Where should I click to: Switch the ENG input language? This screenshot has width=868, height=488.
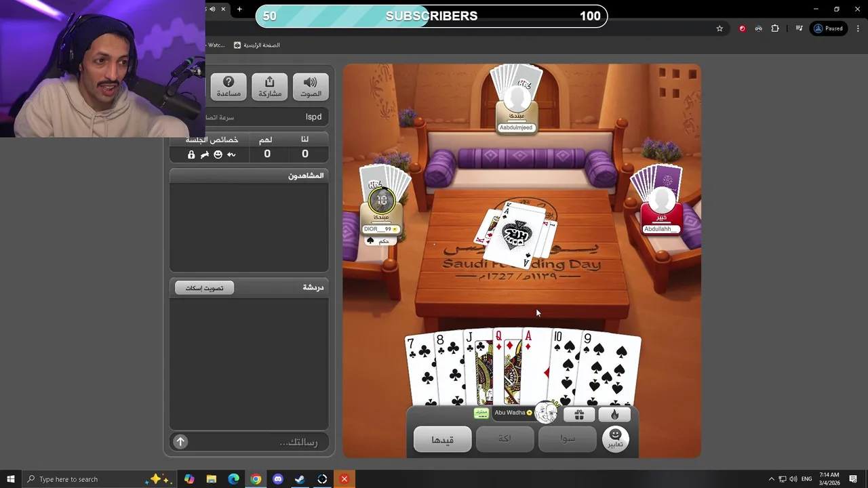tap(806, 479)
